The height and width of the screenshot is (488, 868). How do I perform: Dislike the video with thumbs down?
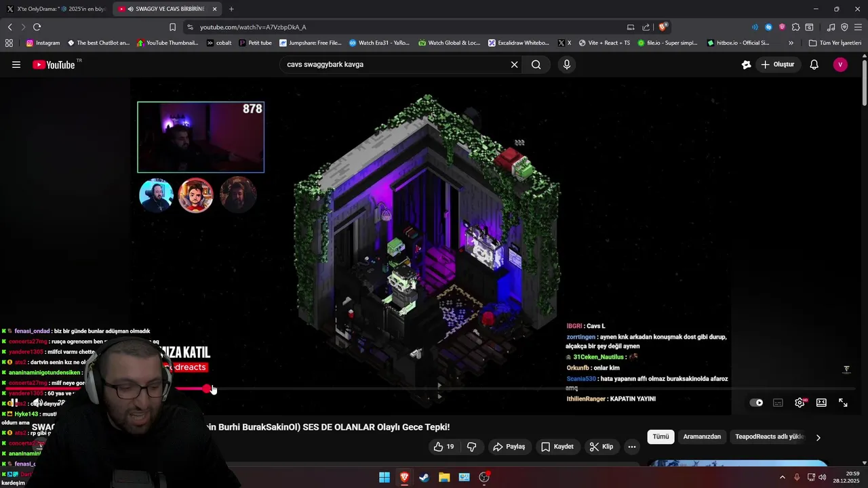click(471, 447)
